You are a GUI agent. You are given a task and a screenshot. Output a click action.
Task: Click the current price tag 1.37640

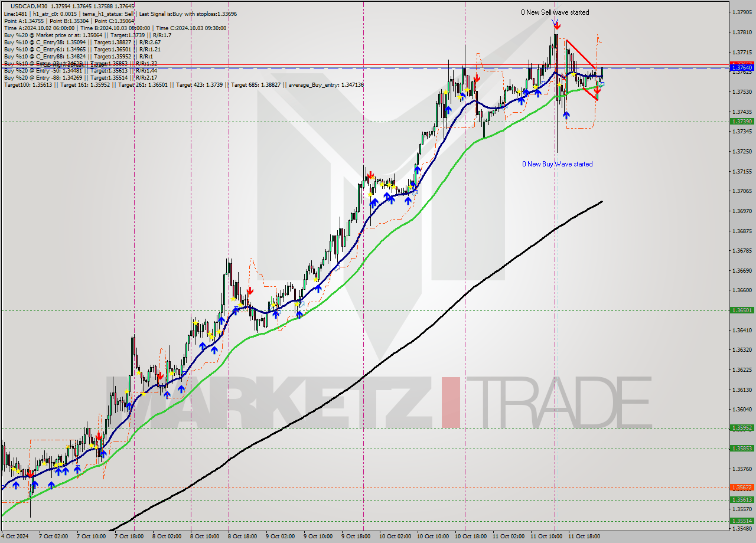click(x=742, y=68)
